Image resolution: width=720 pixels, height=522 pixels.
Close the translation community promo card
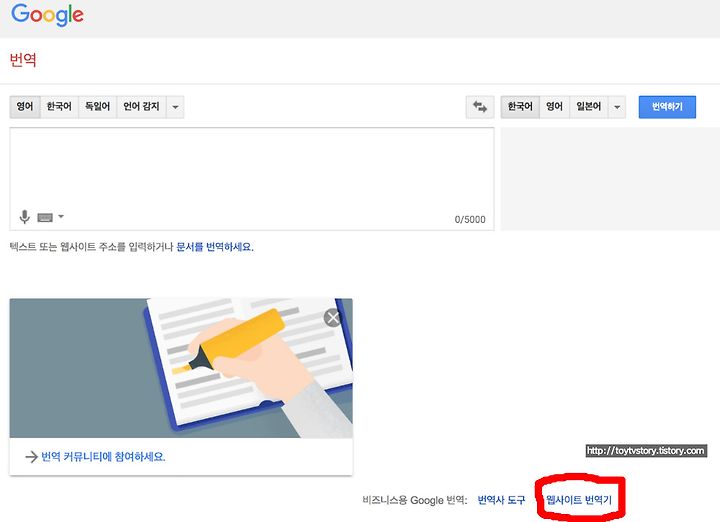click(332, 318)
